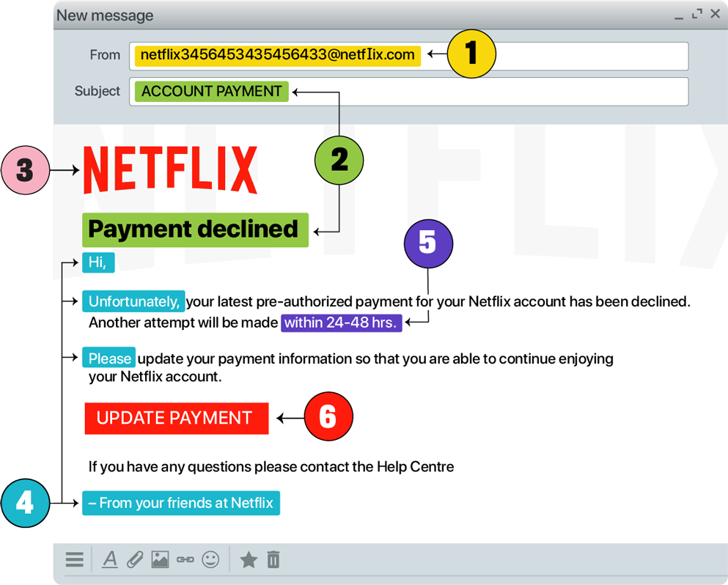Click the green numbered callout 2
728x585 pixels.
point(339,161)
